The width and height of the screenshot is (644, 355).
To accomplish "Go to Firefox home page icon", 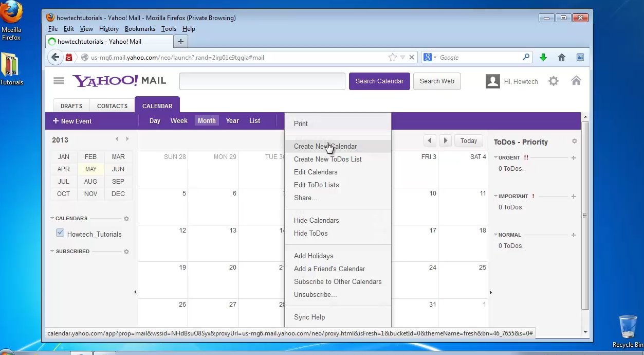I will tap(562, 57).
